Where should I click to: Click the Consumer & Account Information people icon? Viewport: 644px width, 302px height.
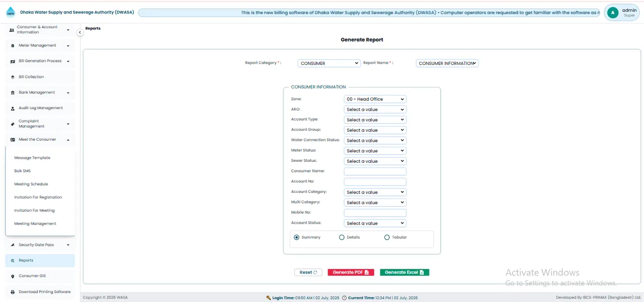click(12, 30)
